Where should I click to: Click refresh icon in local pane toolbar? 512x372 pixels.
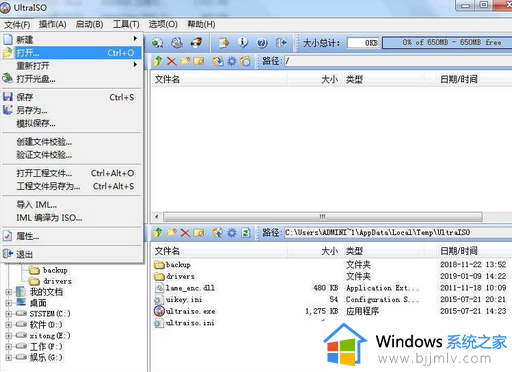246,232
